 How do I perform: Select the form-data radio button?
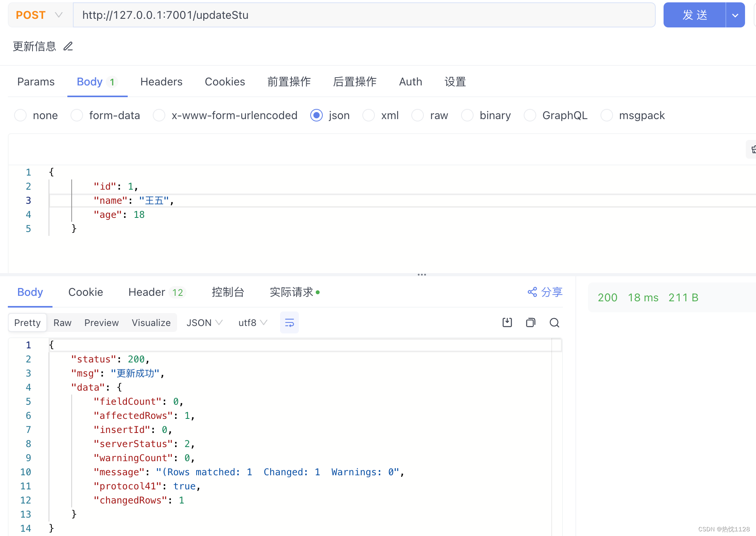pos(77,115)
